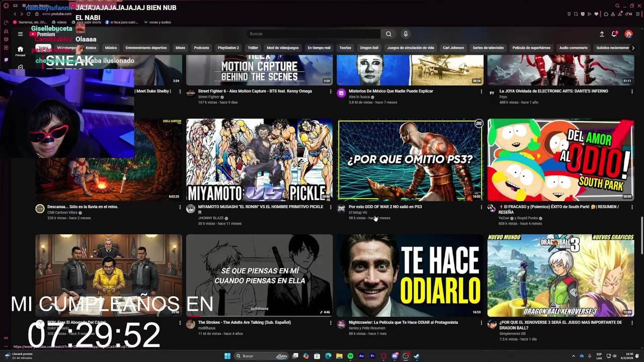Select the Entretenimiento deportivo chip
Screen dimensions: 644x362
click(x=146, y=48)
